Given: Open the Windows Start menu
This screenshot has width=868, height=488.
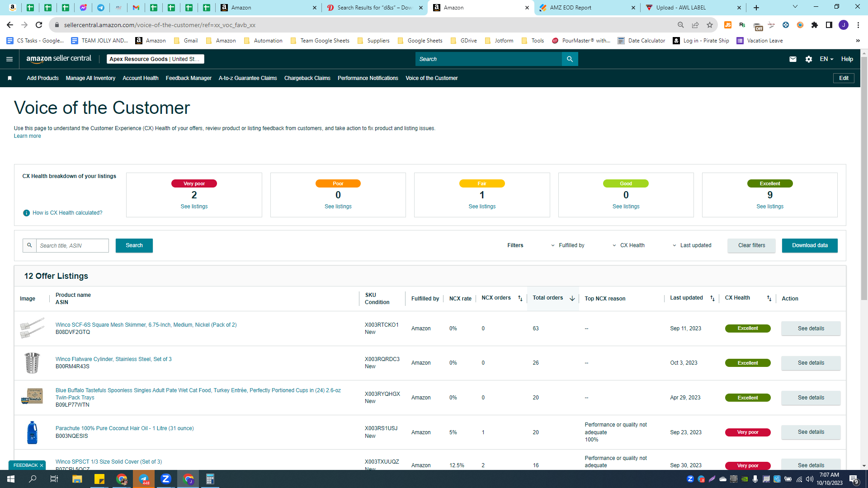Looking at the screenshot, I should (11, 479).
